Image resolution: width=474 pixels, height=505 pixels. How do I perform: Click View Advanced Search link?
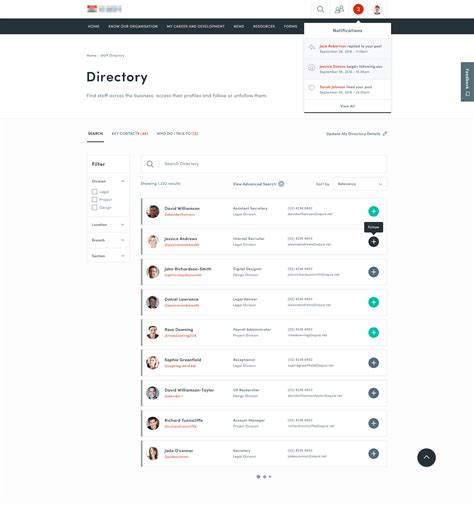(x=254, y=184)
